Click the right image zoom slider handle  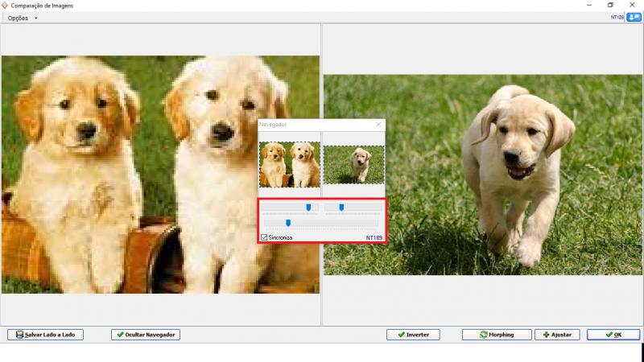[341, 208]
